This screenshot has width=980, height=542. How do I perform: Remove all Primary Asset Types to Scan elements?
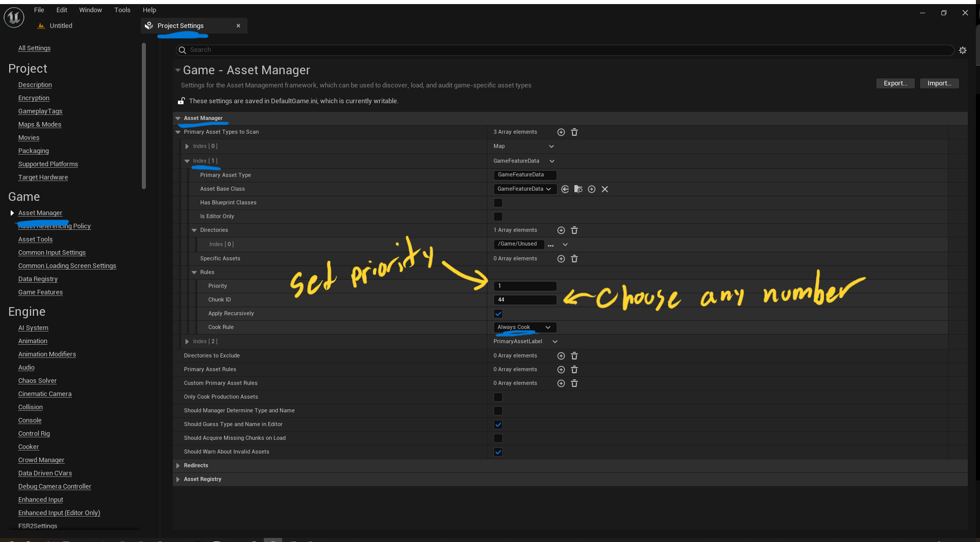point(574,132)
